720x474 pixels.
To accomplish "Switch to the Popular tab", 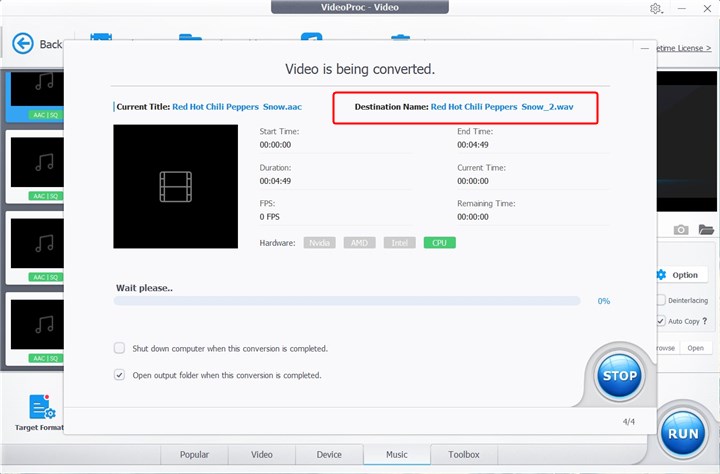I will point(194,454).
